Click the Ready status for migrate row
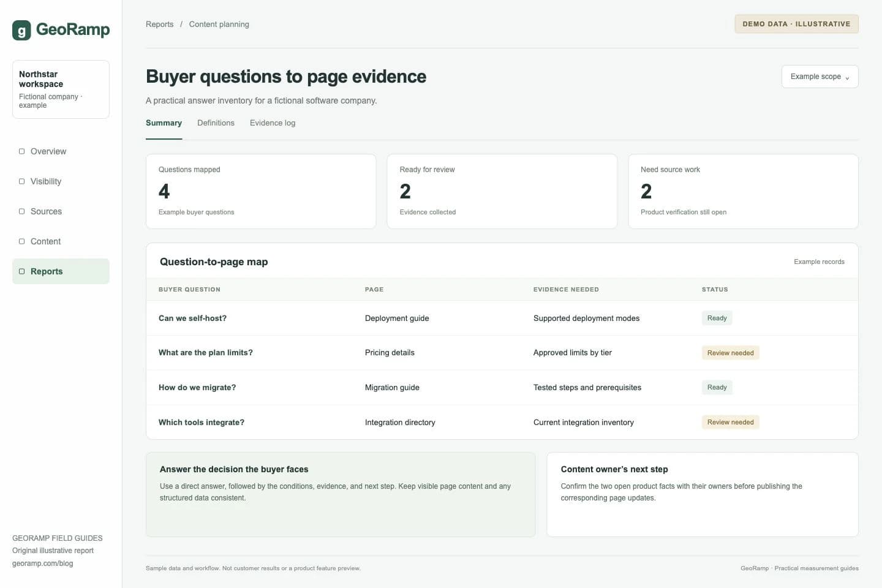This screenshot has height=588, width=882. pos(717,387)
